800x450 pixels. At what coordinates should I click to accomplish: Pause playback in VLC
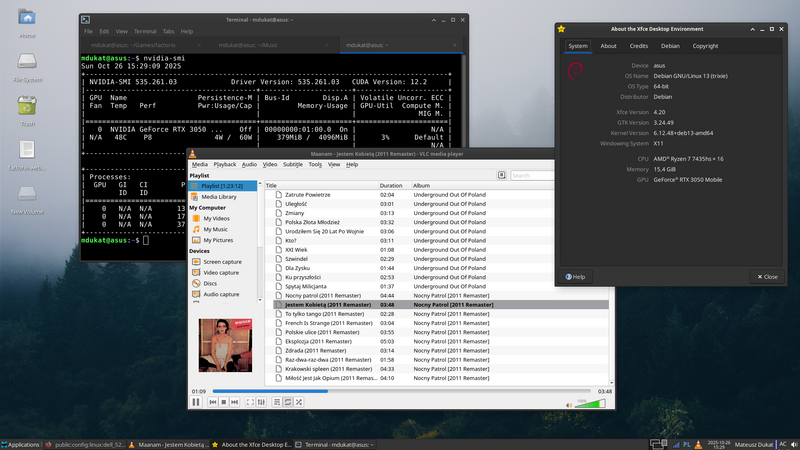click(x=196, y=402)
